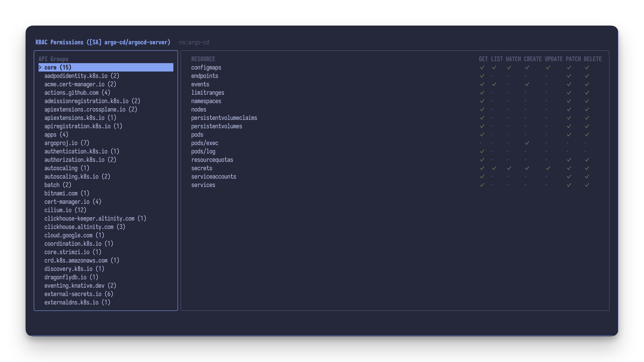The image size is (644, 362).
Task: Click the DELETE column header
Action: 592,59
